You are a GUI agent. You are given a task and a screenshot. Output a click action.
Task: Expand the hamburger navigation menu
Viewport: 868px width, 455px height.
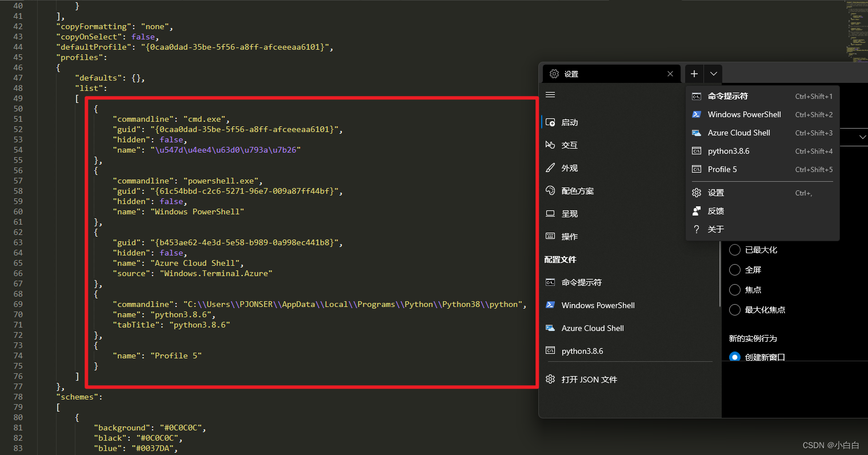coord(550,95)
